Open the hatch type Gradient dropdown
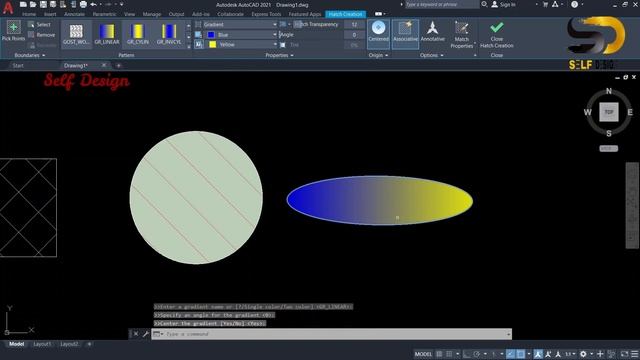Viewport: 640px width, 360px height. (x=240, y=24)
